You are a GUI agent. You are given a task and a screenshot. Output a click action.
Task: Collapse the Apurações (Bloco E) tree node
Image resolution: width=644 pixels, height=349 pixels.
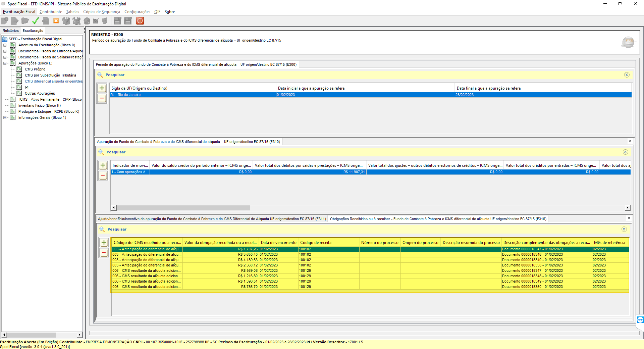click(5, 63)
